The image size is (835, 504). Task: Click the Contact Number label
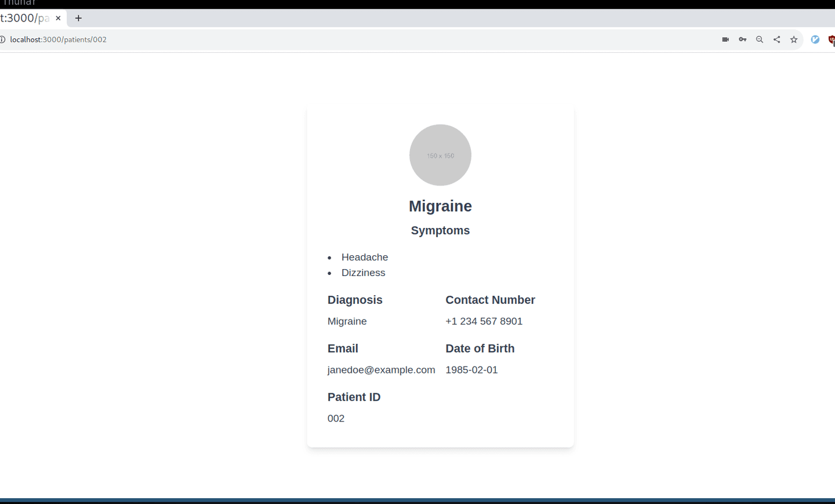tap(490, 300)
